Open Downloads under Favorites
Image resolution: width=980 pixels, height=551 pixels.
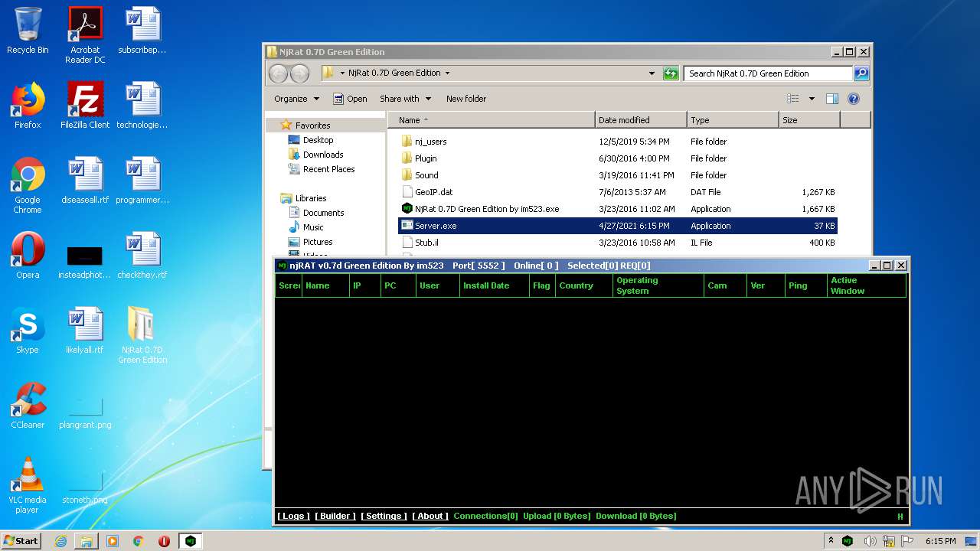coord(315,155)
